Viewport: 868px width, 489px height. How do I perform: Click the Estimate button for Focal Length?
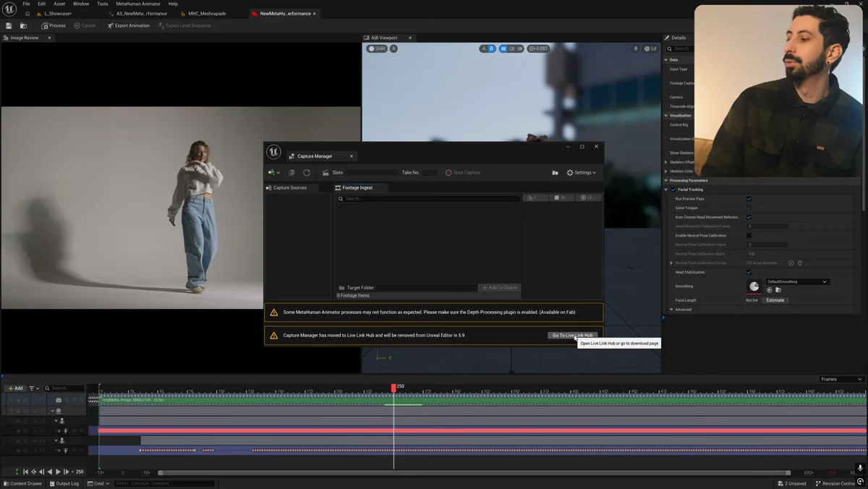point(775,300)
